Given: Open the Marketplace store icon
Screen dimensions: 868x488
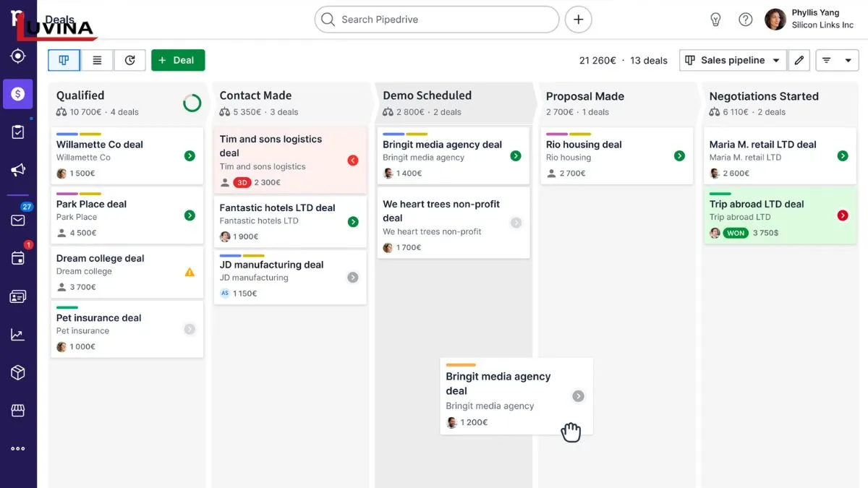Looking at the screenshot, I should click(18, 411).
